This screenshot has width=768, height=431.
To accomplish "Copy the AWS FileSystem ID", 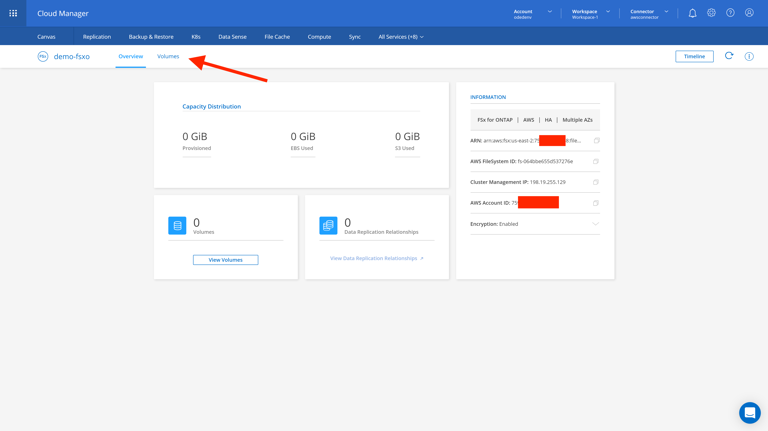I will pyautogui.click(x=596, y=161).
